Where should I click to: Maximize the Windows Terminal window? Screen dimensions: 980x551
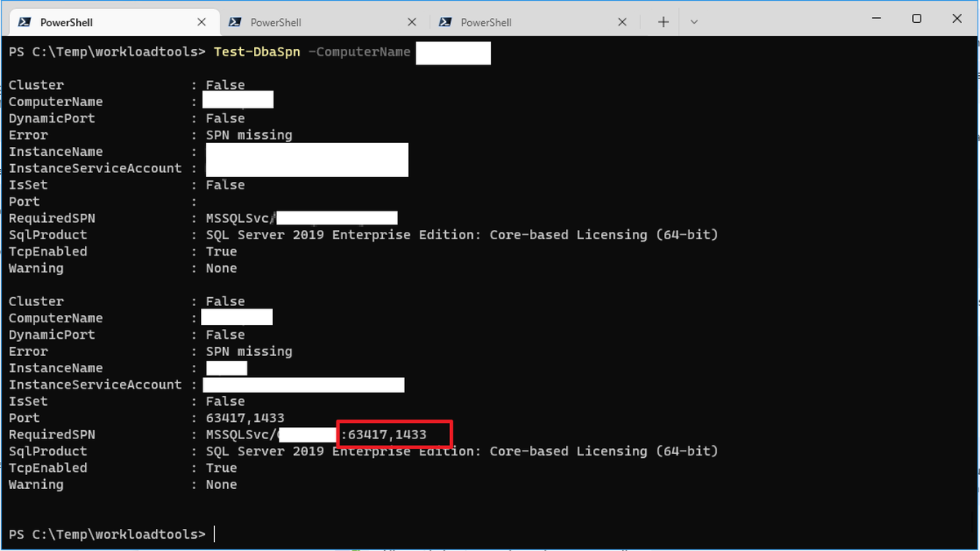click(917, 18)
